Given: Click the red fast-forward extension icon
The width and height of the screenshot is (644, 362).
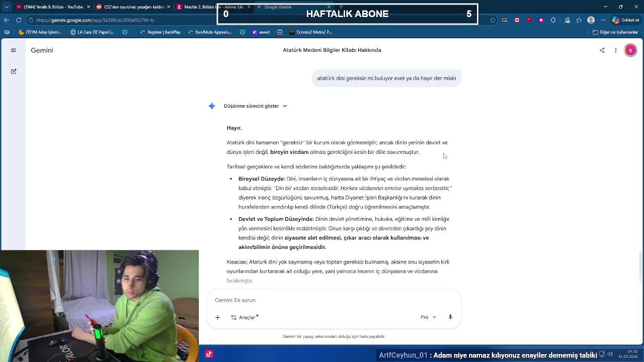Looking at the screenshot, I should [517, 20].
